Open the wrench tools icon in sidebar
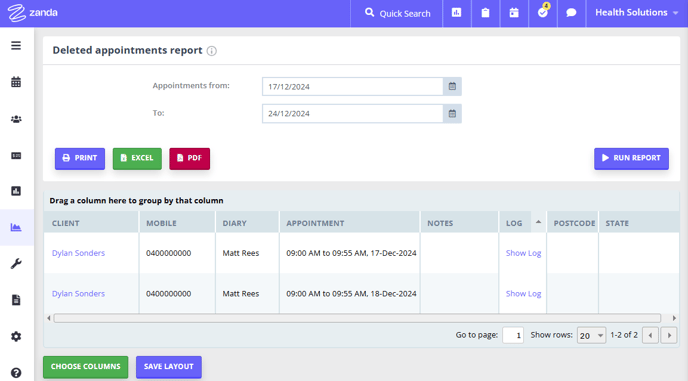The width and height of the screenshot is (688, 381). point(16,264)
